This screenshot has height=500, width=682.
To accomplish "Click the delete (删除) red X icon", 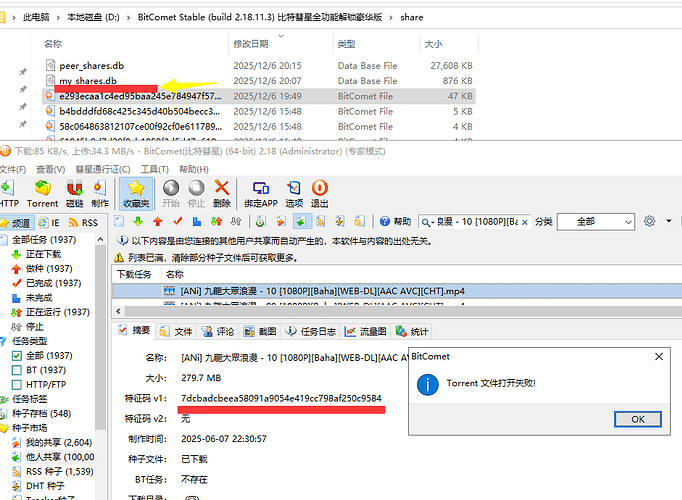I will [x=222, y=194].
